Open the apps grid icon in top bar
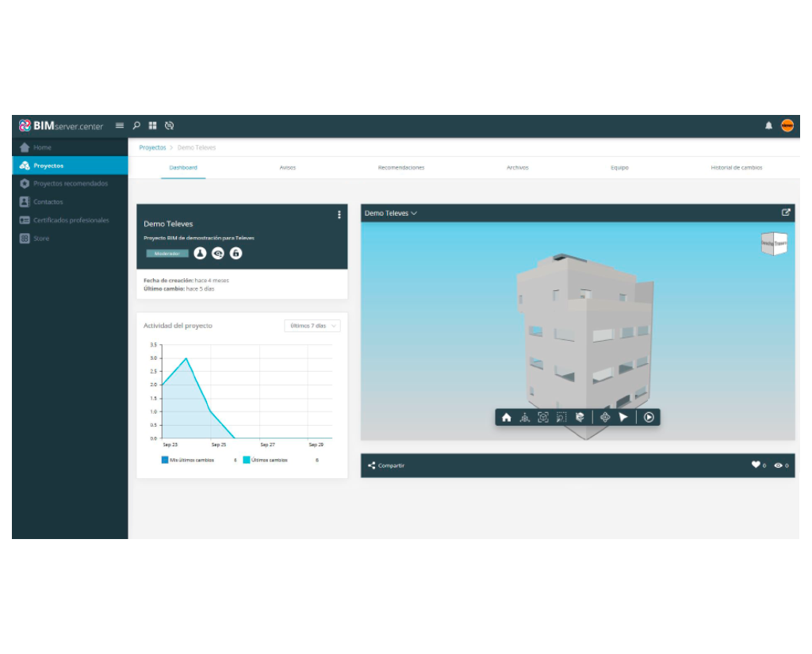This screenshot has width=812, height=654. (152, 125)
